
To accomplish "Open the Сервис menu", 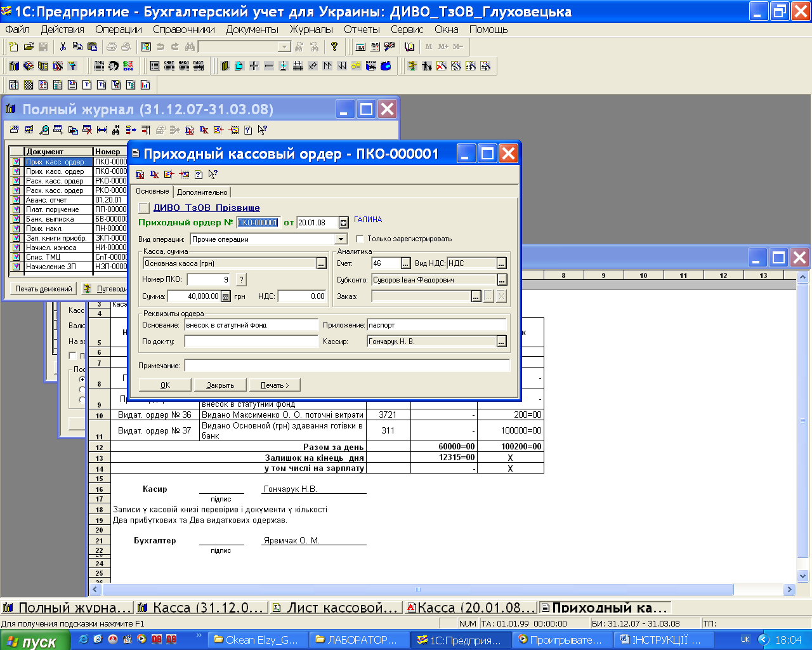I will (x=407, y=29).
